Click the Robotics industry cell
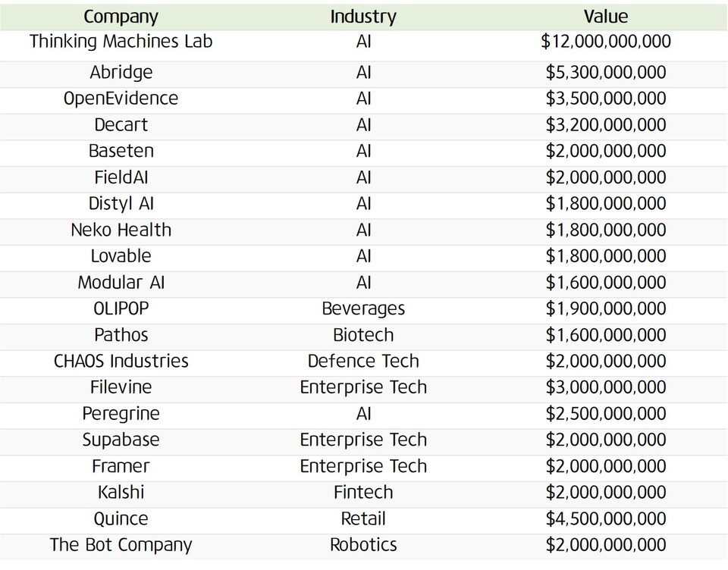The height and width of the screenshot is (570, 728). pos(363,544)
